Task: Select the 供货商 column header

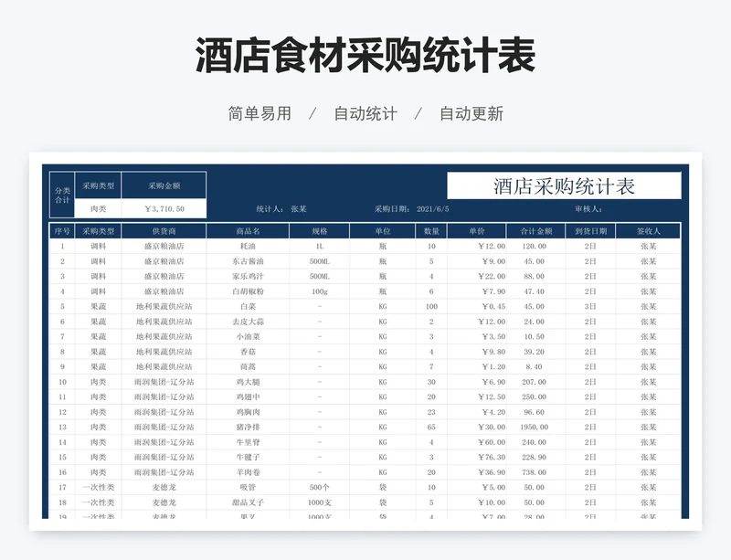Action: (164, 231)
